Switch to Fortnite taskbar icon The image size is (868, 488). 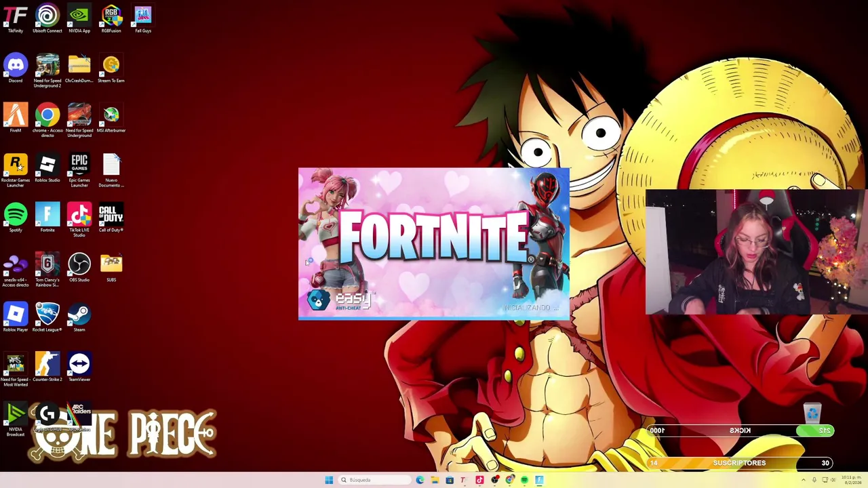[539, 480]
